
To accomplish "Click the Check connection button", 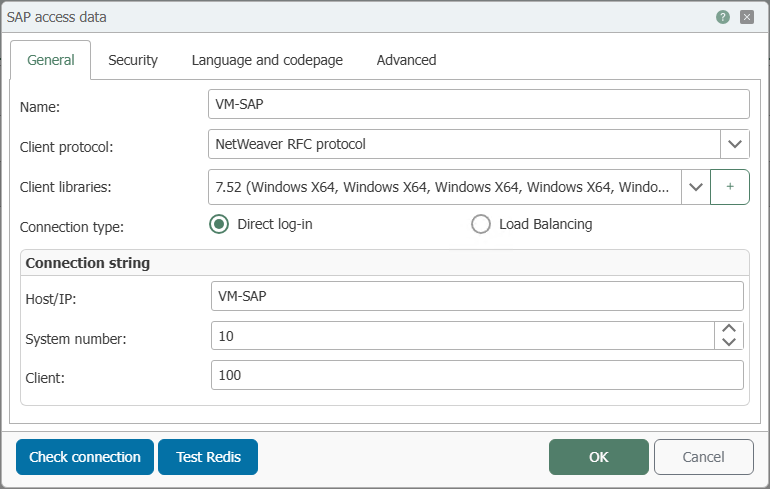I will [x=85, y=457].
